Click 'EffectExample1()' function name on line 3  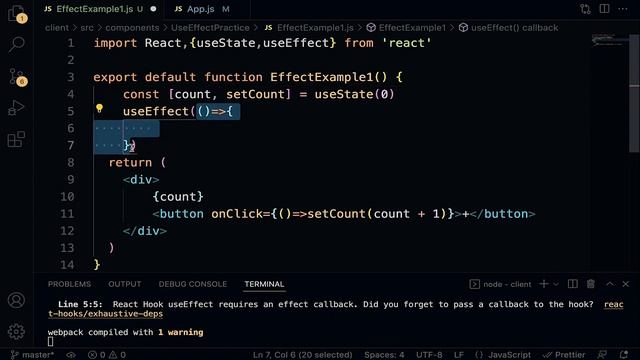click(x=329, y=77)
